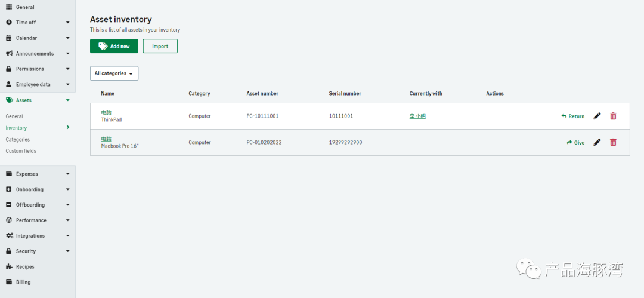Open the ThinkPad asset name link
The image size is (644, 298).
click(106, 112)
